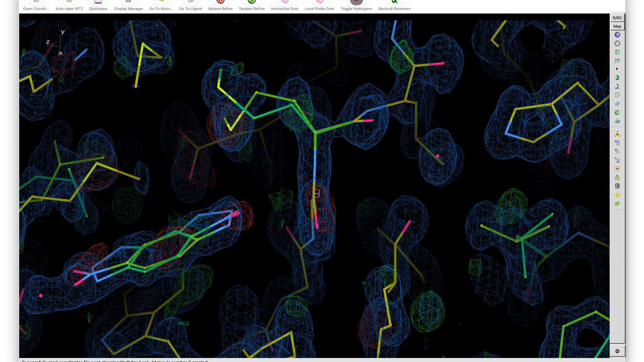The image size is (644, 362).
Task: Expand the black triangle arrow in right toolbar
Action: [617, 69]
